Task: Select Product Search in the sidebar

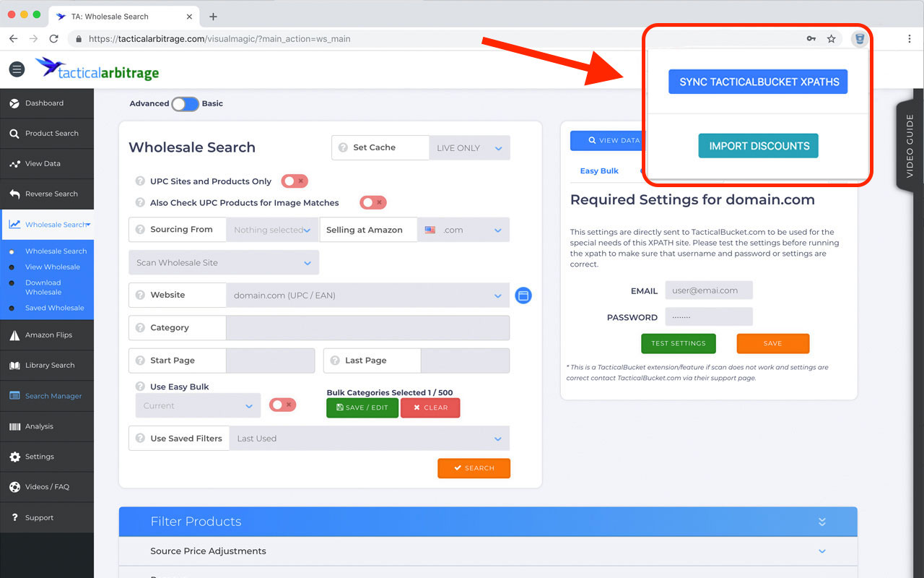Action: coord(47,133)
